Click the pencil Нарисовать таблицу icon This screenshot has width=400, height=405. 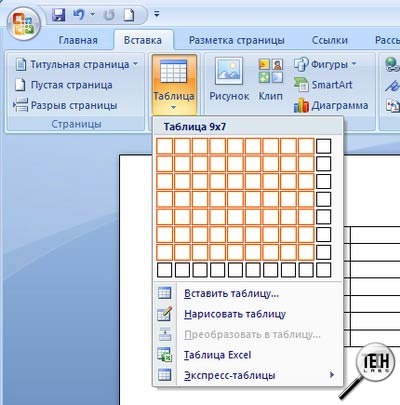[165, 314]
